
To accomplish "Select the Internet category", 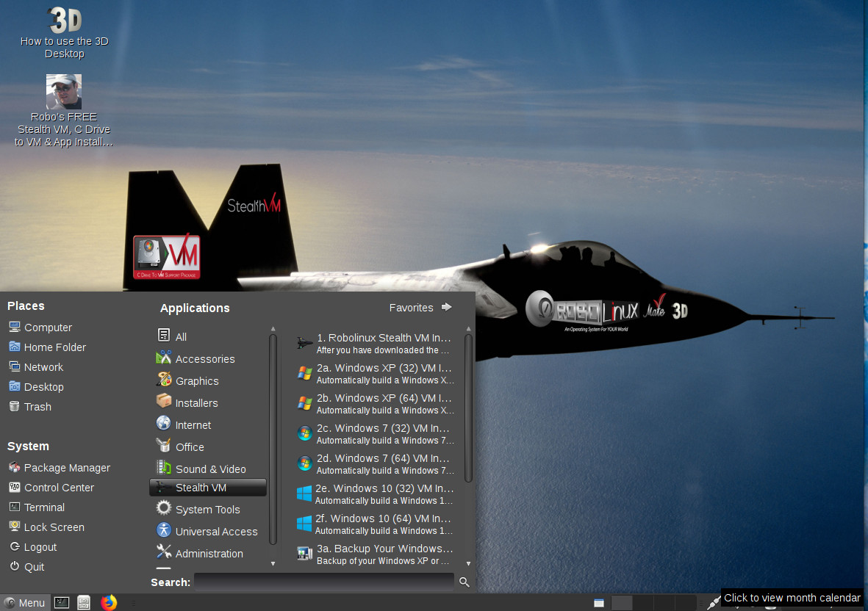I will [x=208, y=424].
